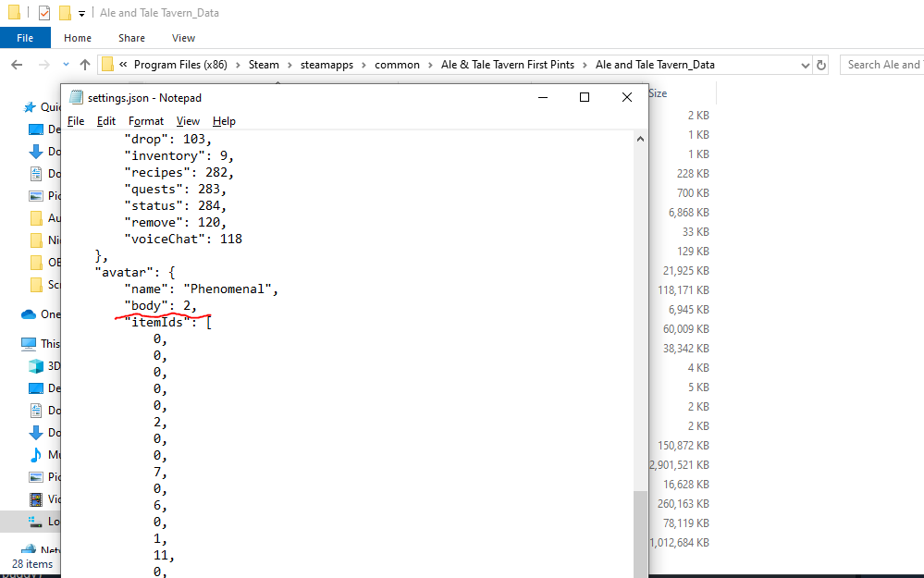The width and height of the screenshot is (924, 578).
Task: Go up one folder level arrow
Action: [85, 65]
